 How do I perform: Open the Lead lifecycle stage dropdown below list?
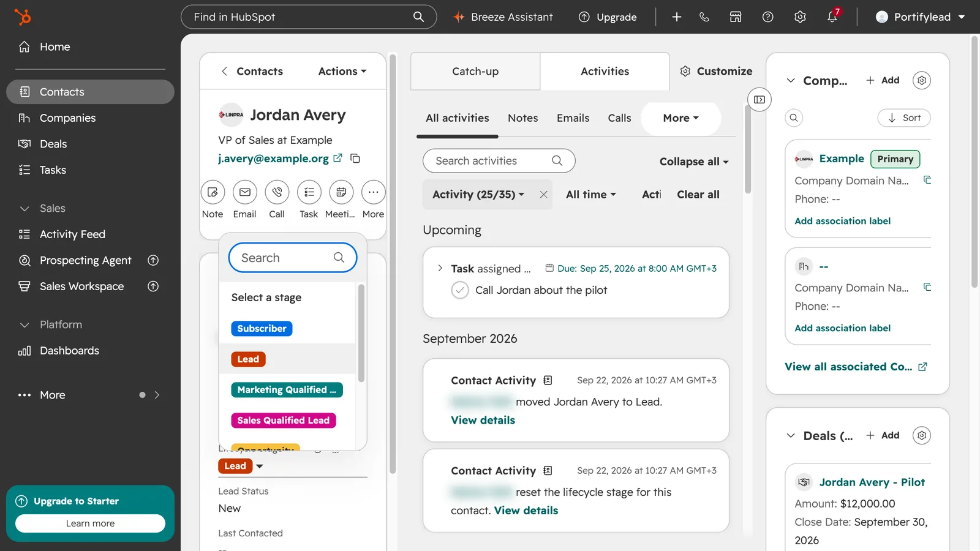tap(241, 466)
